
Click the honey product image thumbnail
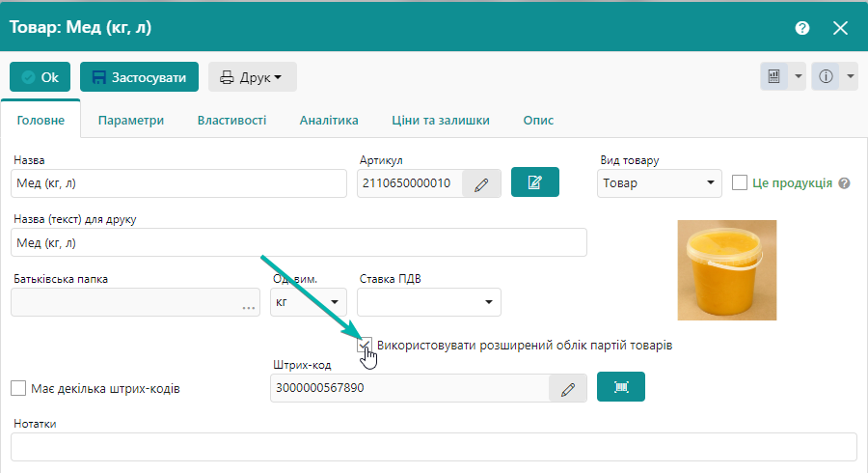coord(726,269)
